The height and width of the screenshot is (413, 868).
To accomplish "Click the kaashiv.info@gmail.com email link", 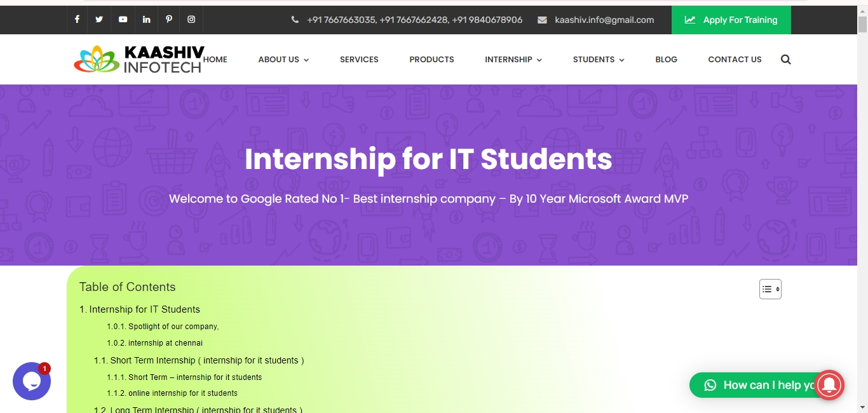I will coord(604,20).
